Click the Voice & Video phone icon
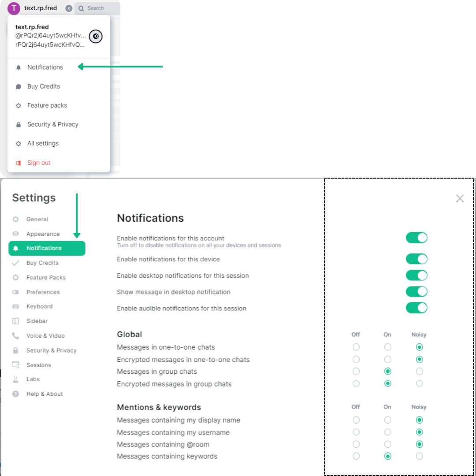The width and height of the screenshot is (476, 476). pyautogui.click(x=16, y=336)
